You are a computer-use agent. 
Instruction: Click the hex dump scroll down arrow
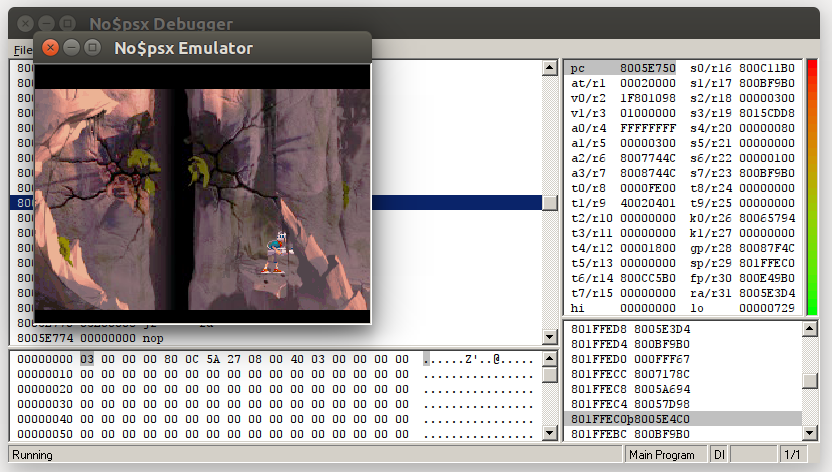click(549, 433)
